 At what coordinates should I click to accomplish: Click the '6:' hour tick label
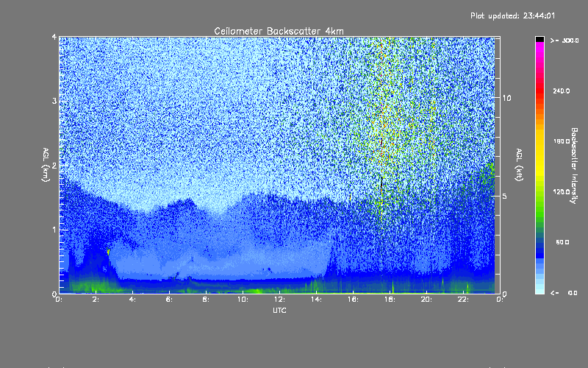[170, 300]
